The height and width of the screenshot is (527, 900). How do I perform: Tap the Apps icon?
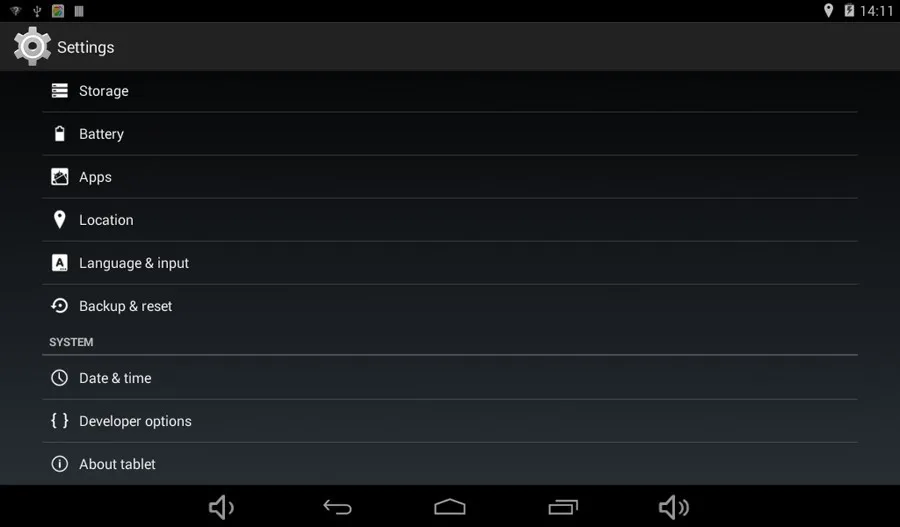(60, 177)
